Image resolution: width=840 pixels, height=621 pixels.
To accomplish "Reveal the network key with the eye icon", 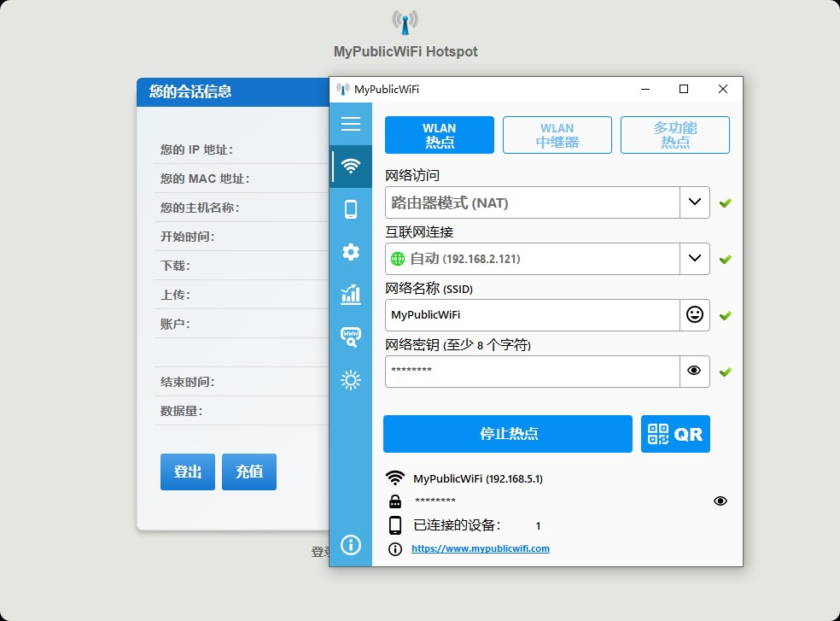I will click(694, 371).
